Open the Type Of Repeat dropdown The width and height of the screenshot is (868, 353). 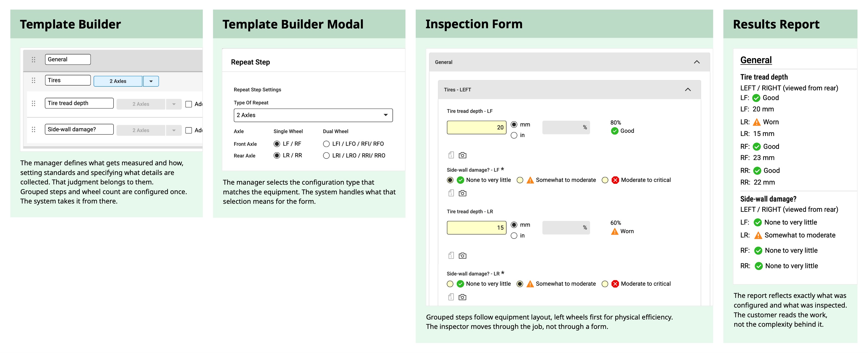coord(313,115)
